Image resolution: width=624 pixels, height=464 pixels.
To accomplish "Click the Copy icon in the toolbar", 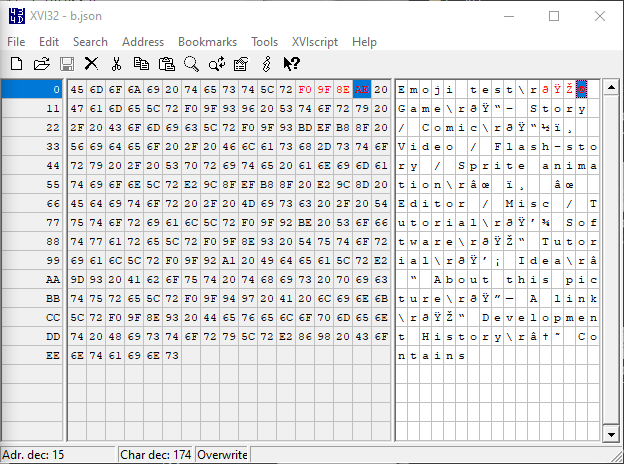I will [x=141, y=64].
